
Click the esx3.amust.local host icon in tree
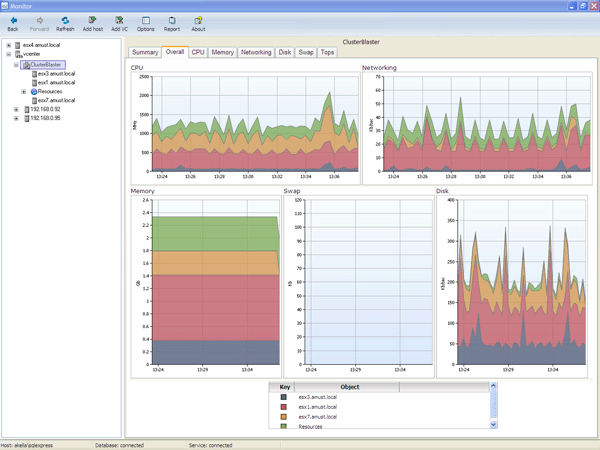34,74
